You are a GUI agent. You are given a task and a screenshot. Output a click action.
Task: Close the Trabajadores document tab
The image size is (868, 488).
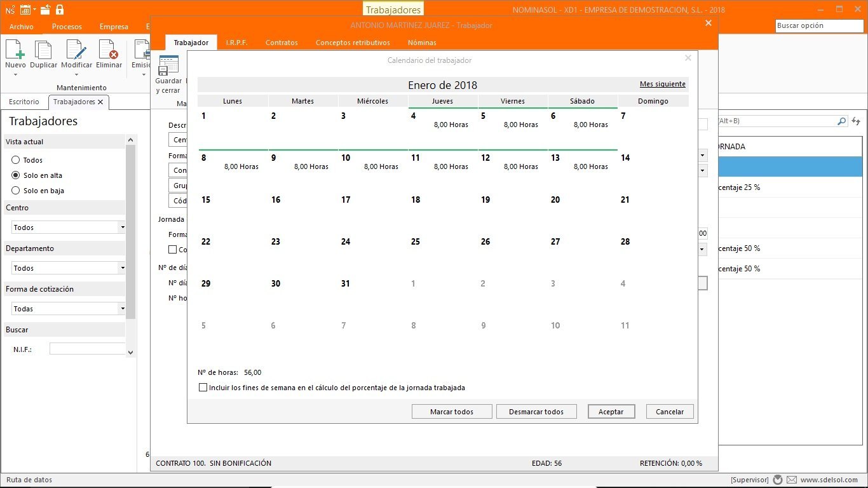click(x=100, y=102)
